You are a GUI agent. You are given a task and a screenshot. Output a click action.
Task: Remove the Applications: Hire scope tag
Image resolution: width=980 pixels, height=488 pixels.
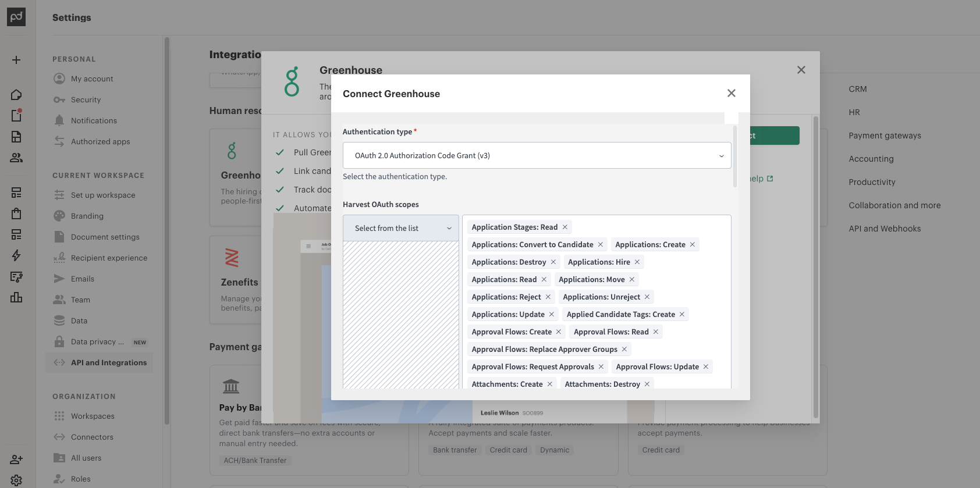[637, 262]
